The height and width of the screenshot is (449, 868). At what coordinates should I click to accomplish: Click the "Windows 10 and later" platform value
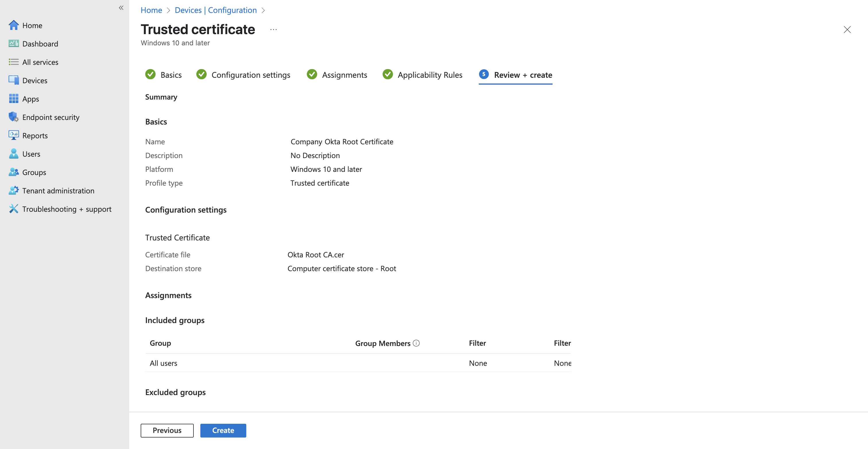(326, 169)
